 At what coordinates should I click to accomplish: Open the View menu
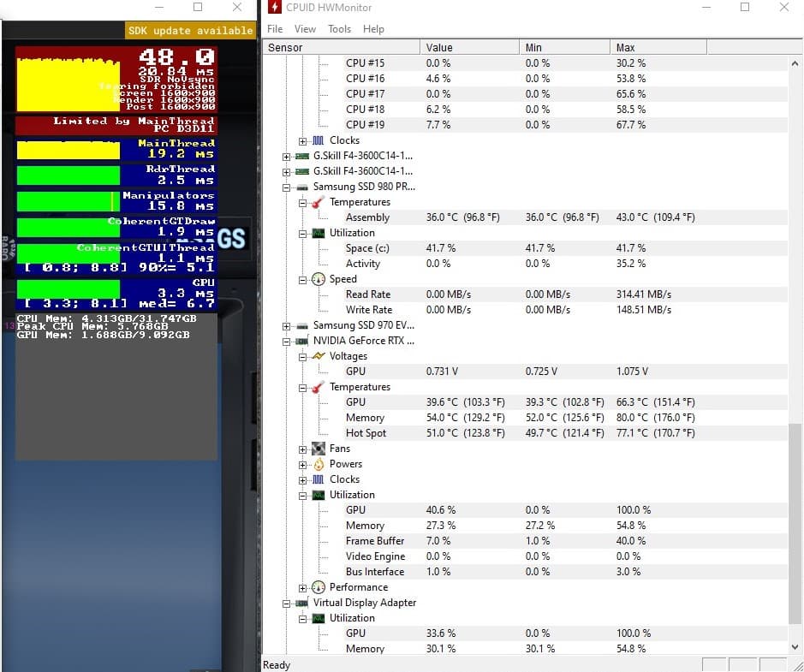click(305, 29)
